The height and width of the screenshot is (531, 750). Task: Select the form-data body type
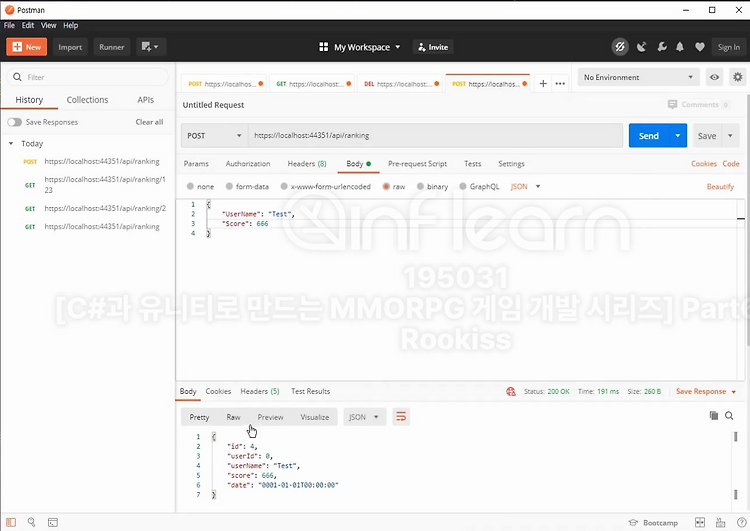247,187
